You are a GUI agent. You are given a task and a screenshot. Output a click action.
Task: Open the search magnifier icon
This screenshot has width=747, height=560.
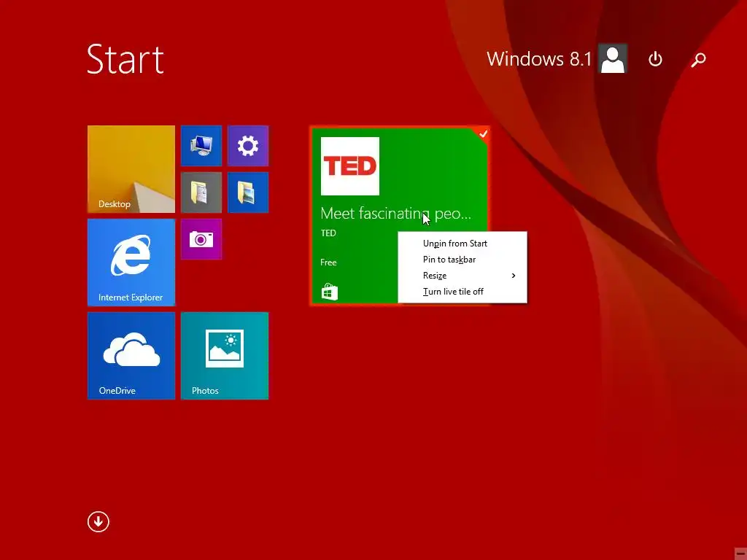click(698, 60)
